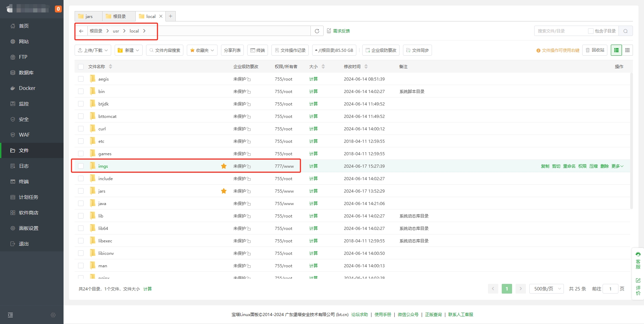Viewport: 644px width, 324px height.
Task: Expand the 上传/下载 dropdown
Action: point(93,50)
